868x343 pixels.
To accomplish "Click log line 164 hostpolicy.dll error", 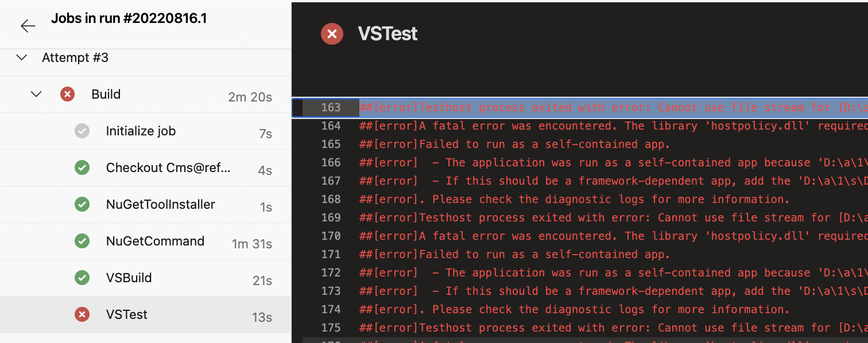I will (x=614, y=126).
